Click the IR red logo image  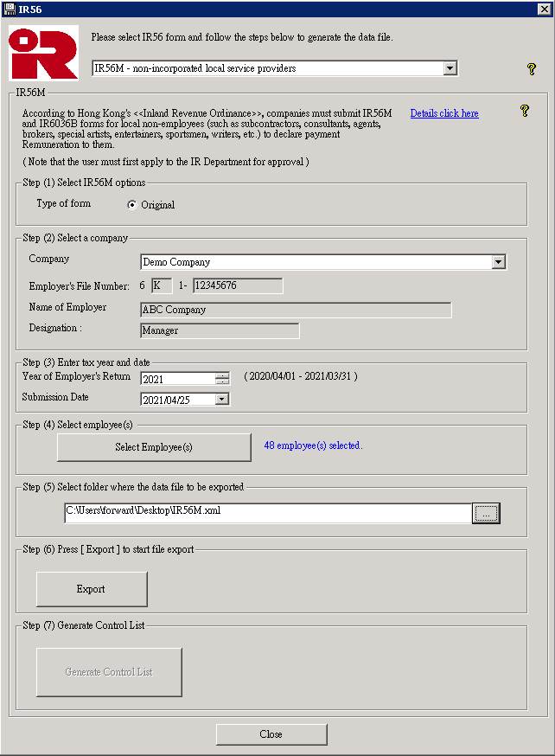pos(43,54)
